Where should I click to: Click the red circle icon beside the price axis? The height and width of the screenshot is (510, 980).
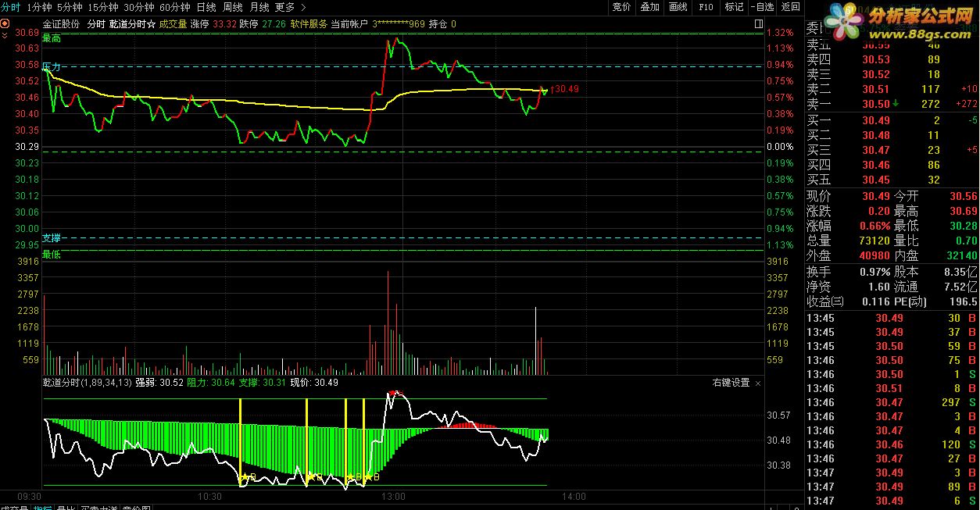click(5, 24)
